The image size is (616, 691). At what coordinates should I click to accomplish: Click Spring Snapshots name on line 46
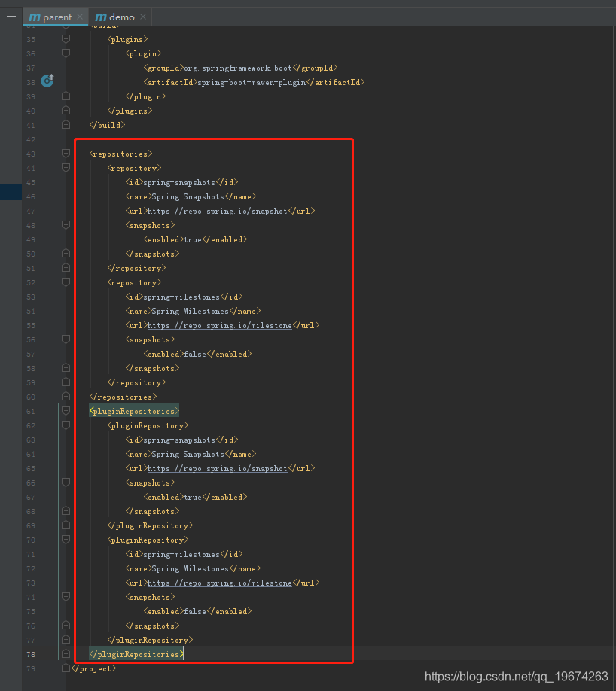188,197
